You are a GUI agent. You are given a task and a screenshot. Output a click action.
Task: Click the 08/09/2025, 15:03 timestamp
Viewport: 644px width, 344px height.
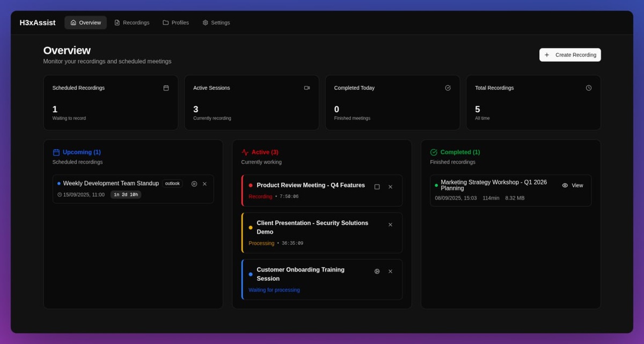[456, 199]
